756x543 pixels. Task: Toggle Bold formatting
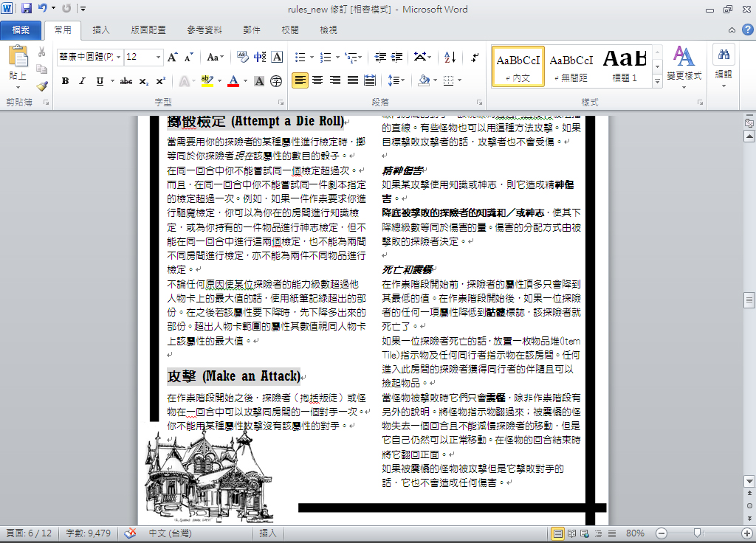(x=65, y=81)
